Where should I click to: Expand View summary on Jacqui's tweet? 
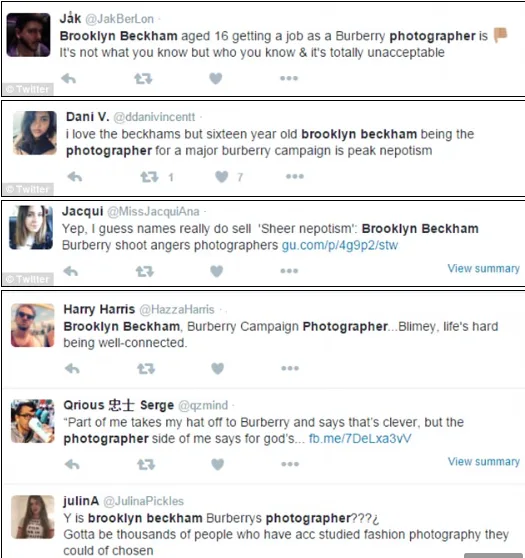click(x=483, y=268)
